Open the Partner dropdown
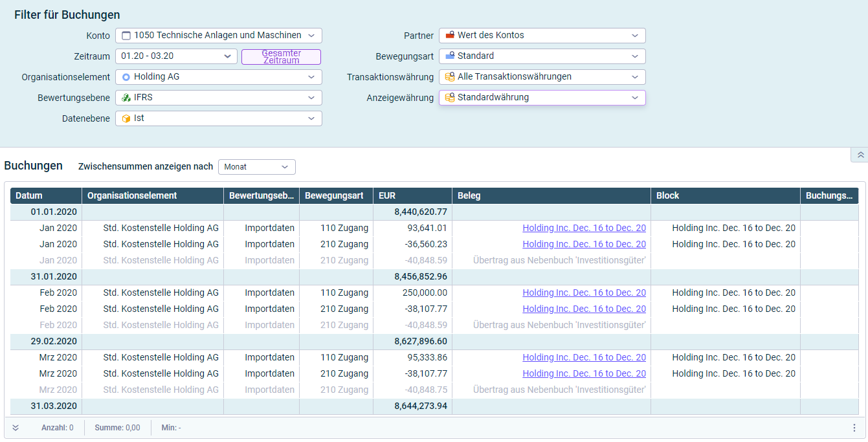Image resolution: width=868 pixels, height=442 pixels. tap(542, 36)
